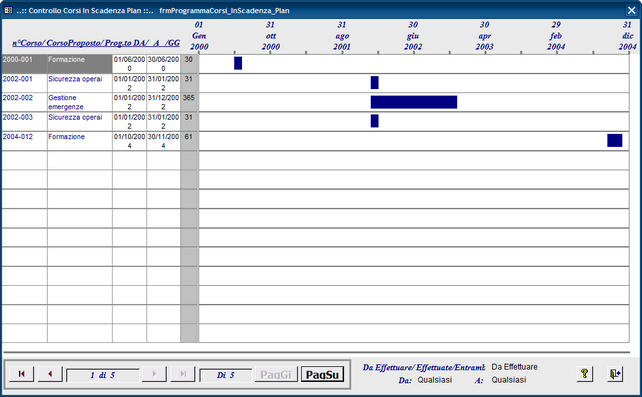Select course code 2002-001
The height and width of the screenshot is (397, 642).
click(x=18, y=79)
